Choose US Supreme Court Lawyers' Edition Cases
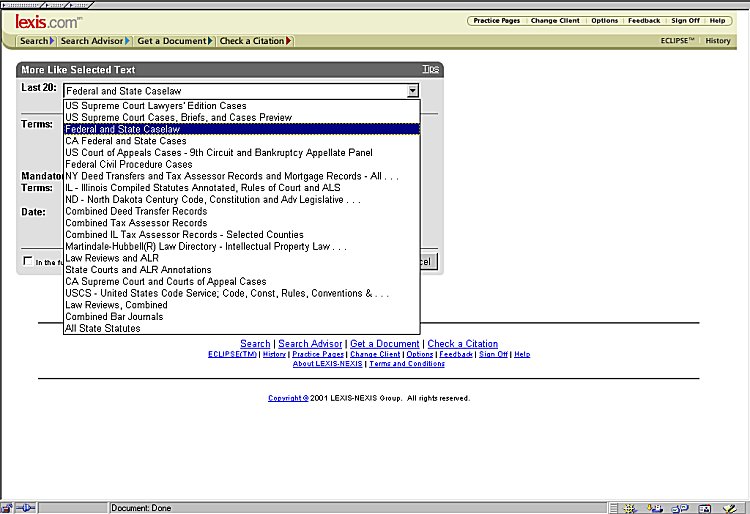 pos(242,106)
